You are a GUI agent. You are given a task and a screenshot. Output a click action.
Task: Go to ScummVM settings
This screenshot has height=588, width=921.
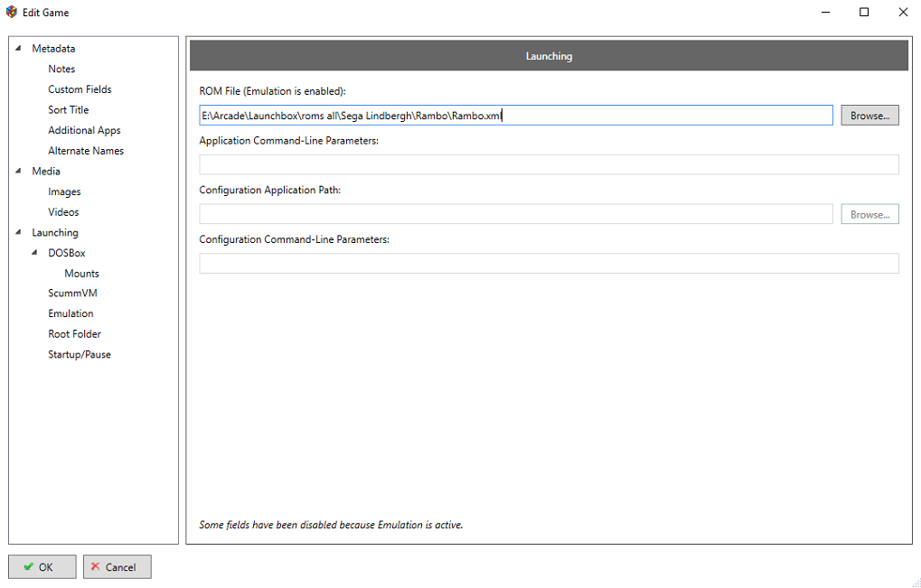click(x=73, y=293)
